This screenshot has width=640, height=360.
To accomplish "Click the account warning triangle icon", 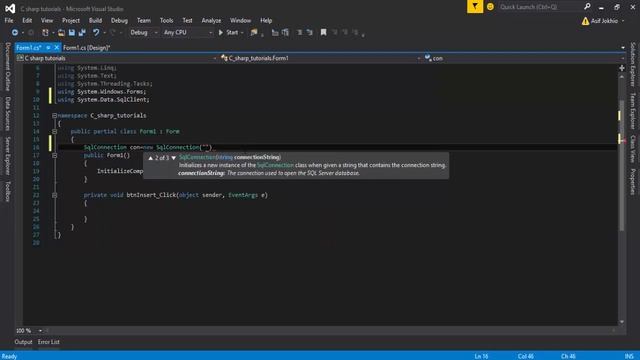I will click(585, 21).
